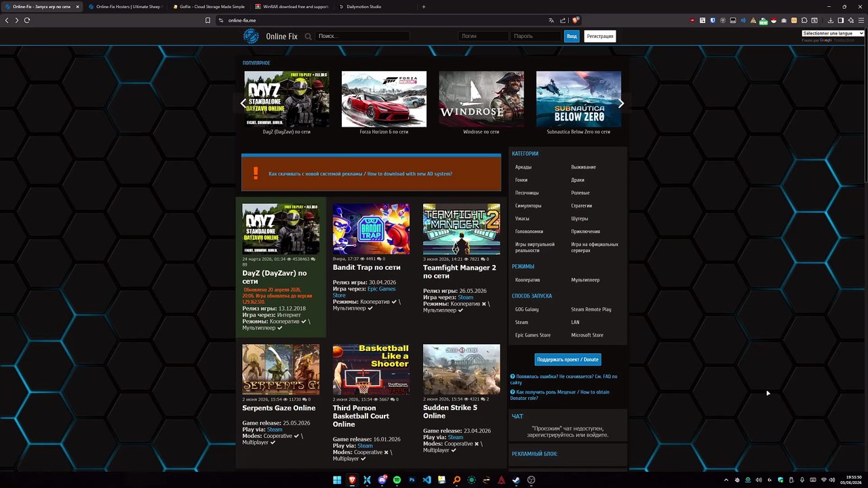Open the browser downloads icon

point(832,20)
